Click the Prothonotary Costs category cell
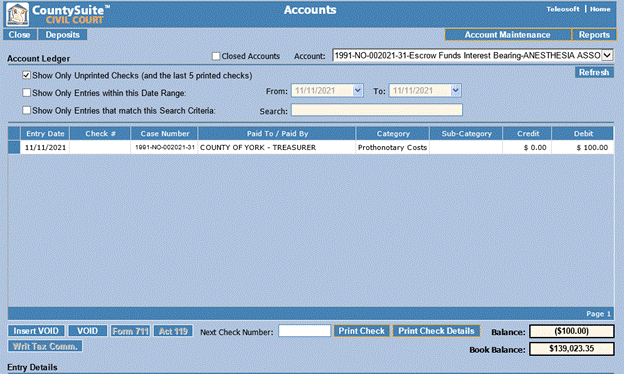The image size is (624, 374). [392, 147]
